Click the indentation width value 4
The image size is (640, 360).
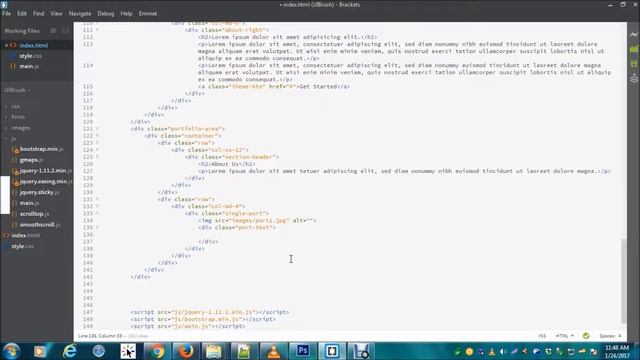pos(620,336)
